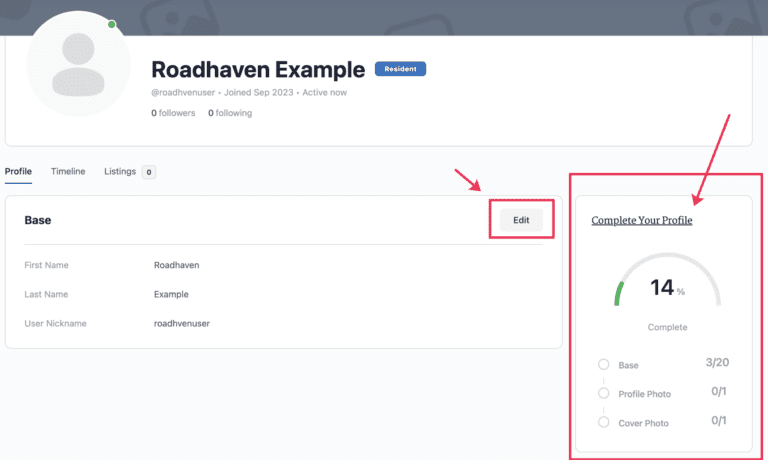This screenshot has height=460, width=768.
Task: Click the Resident badge
Action: pyautogui.click(x=400, y=69)
